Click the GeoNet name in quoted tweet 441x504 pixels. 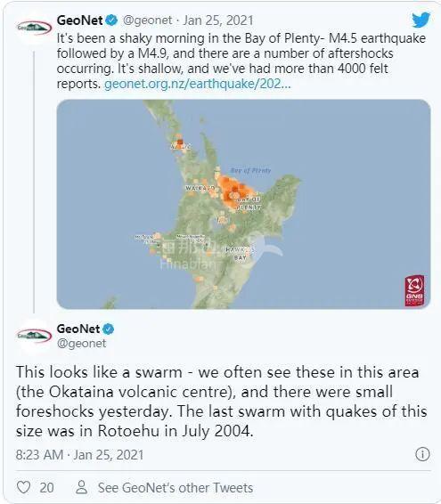click(x=80, y=20)
